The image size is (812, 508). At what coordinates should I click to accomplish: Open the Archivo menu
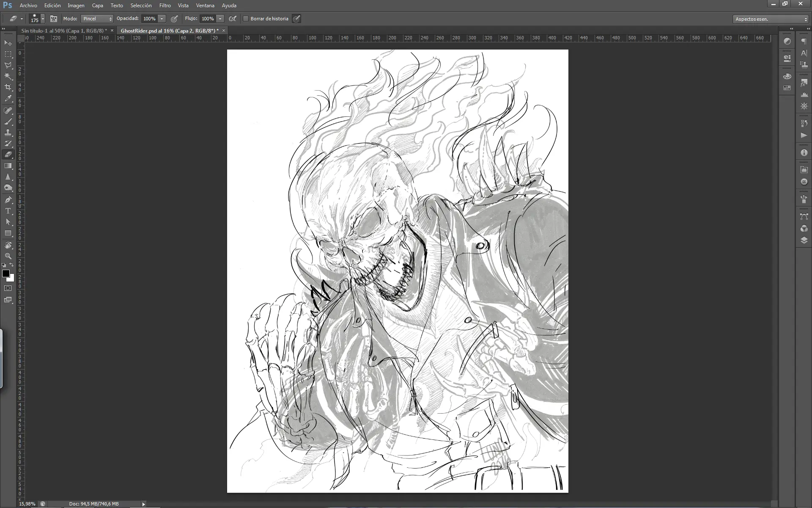28,6
